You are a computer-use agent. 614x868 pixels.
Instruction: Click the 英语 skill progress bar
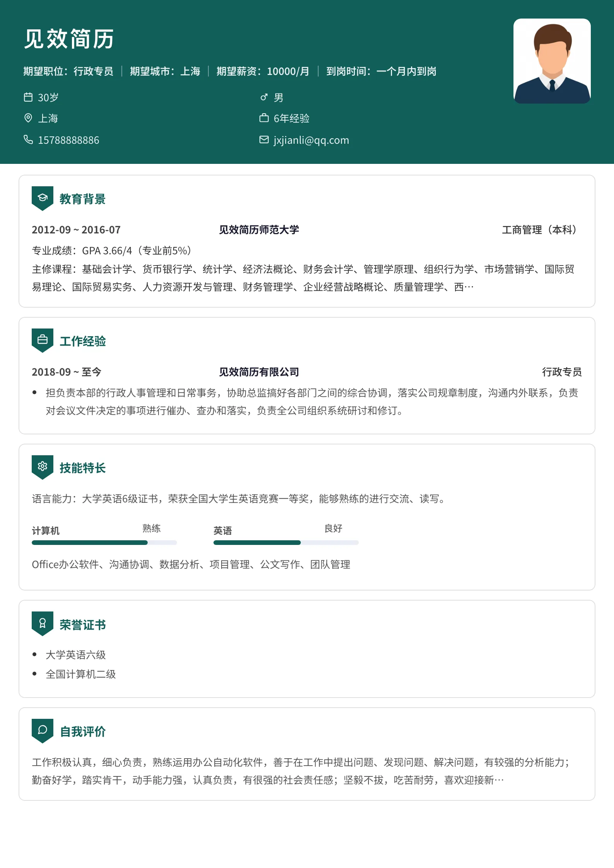coord(286,543)
